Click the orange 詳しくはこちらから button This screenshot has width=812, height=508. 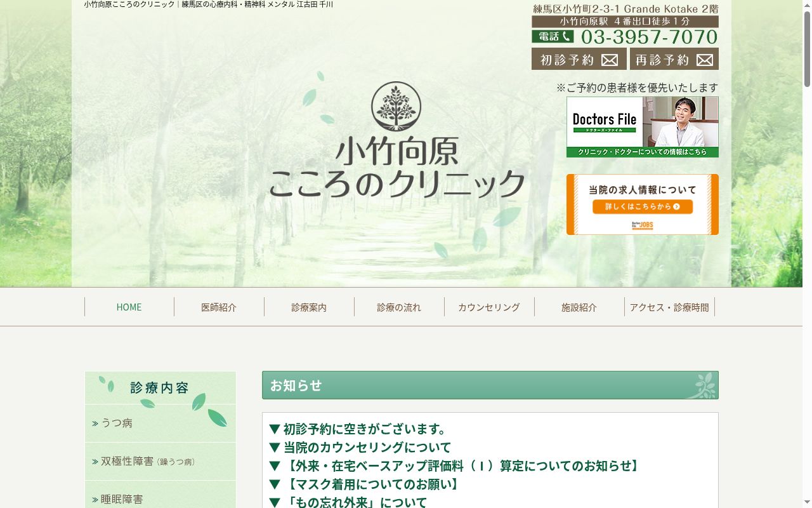click(643, 206)
